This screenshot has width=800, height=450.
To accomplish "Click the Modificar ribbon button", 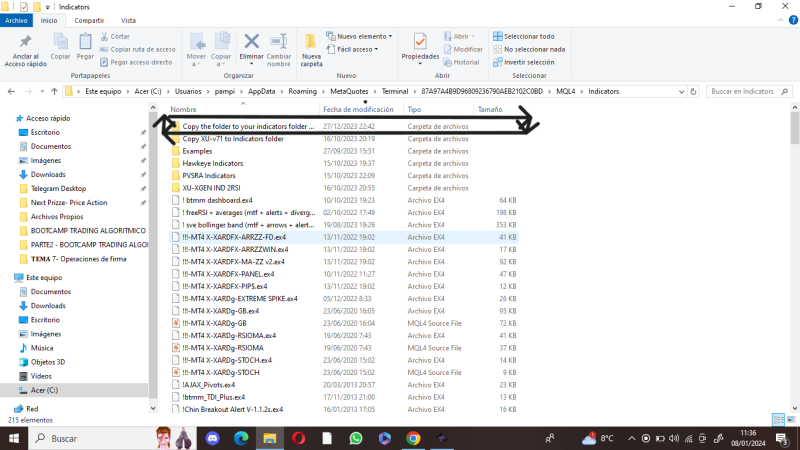I will point(463,49).
